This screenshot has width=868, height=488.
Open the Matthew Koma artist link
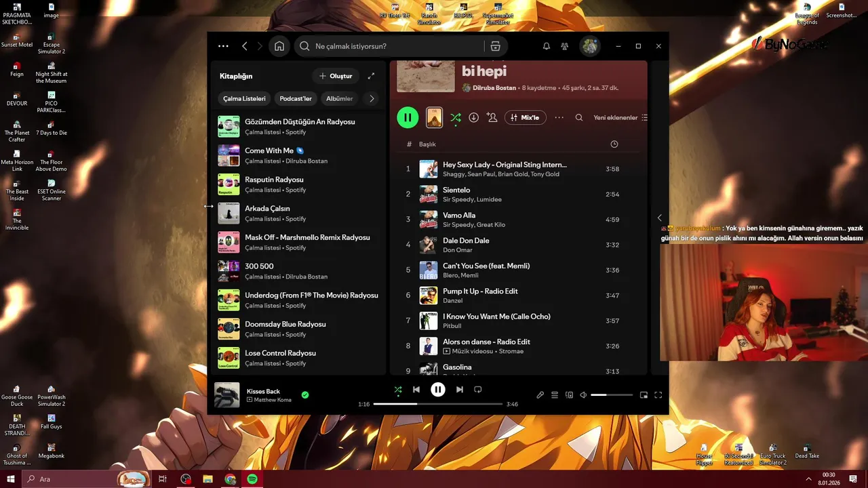click(x=273, y=400)
